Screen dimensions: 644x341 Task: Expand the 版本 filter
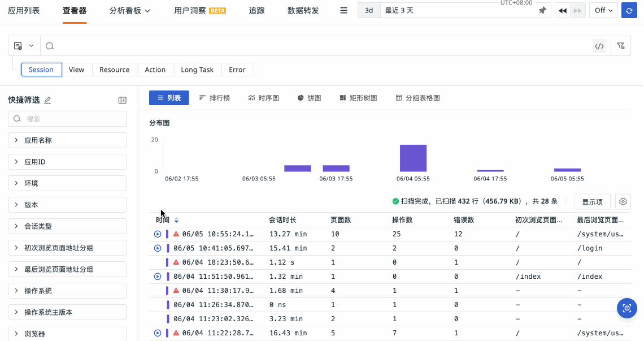click(x=67, y=205)
